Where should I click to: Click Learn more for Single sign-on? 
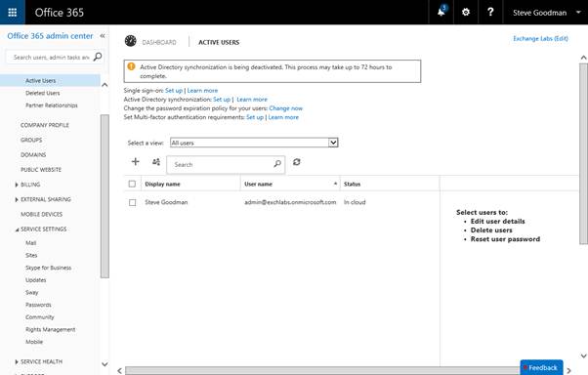coord(202,91)
